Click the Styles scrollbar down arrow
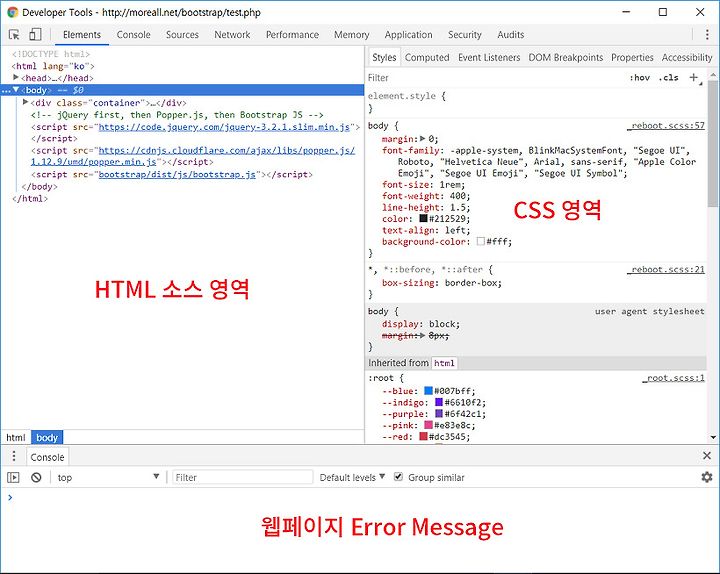 click(x=713, y=437)
